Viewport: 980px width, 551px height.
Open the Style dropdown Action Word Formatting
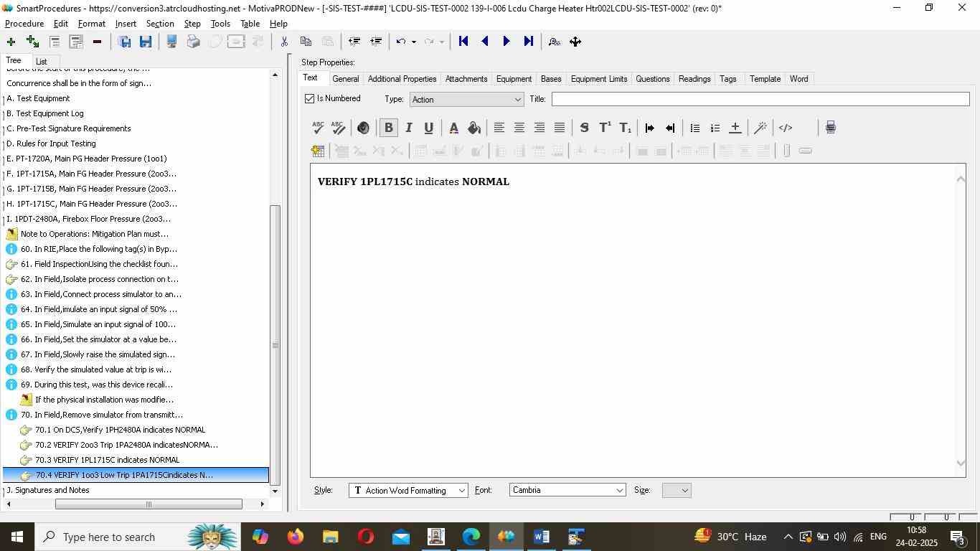[x=408, y=491]
